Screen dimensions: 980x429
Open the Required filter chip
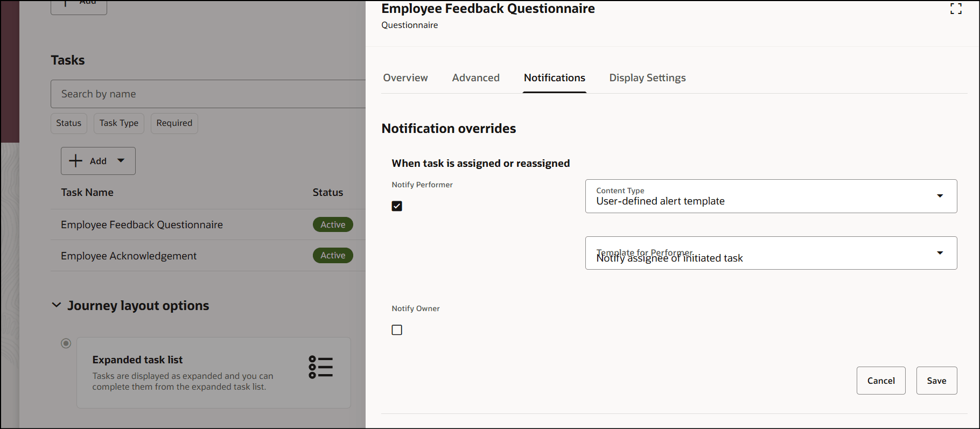[174, 123]
